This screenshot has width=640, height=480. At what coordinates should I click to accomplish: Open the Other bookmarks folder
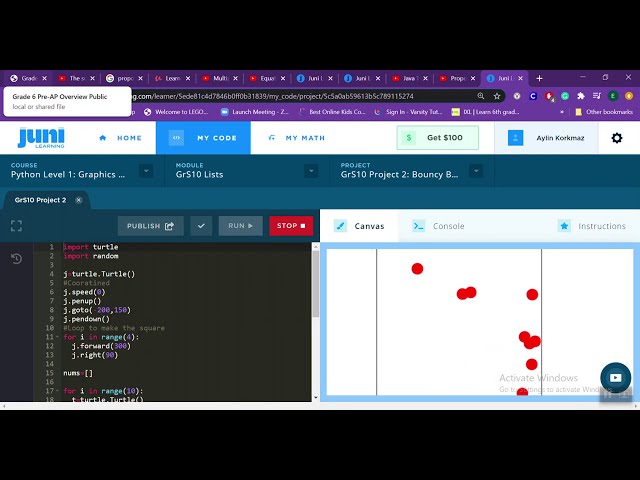[604, 112]
